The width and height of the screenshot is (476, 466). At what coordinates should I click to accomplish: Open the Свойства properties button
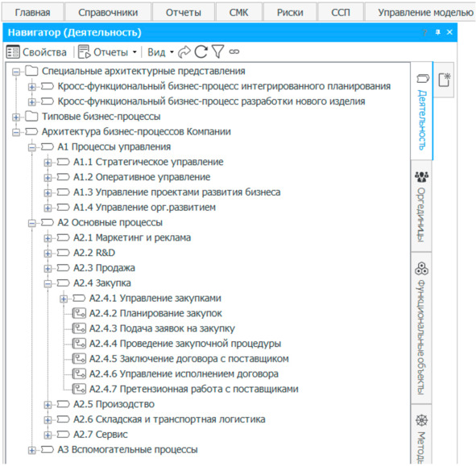pos(36,52)
